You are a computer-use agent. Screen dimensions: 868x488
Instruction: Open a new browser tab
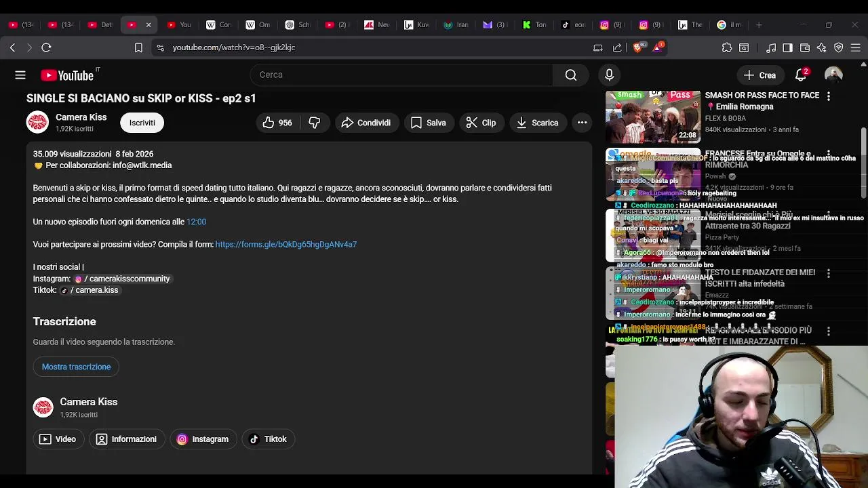point(759,25)
